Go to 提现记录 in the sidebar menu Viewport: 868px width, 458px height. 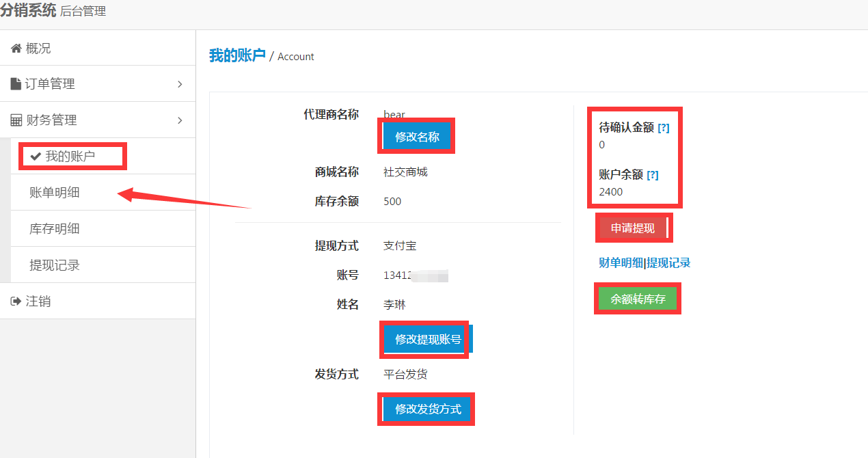(x=55, y=265)
